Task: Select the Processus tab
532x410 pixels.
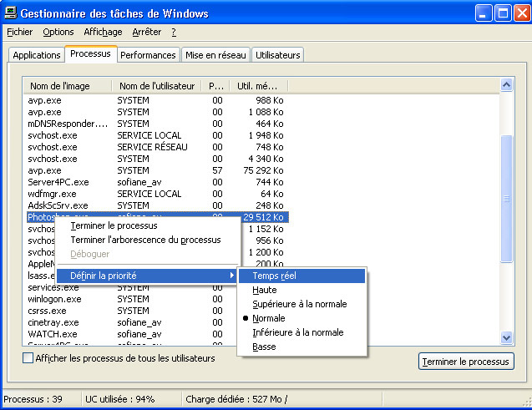Action: point(90,53)
